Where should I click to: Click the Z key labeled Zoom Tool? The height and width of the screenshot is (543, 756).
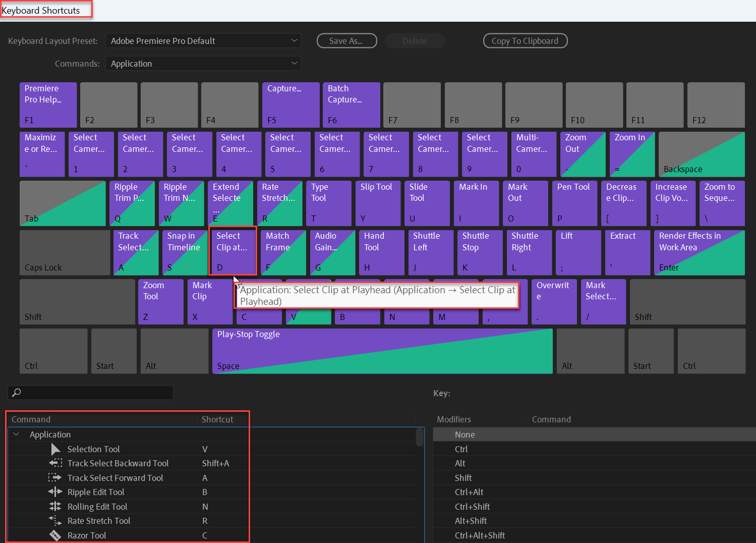point(161,302)
